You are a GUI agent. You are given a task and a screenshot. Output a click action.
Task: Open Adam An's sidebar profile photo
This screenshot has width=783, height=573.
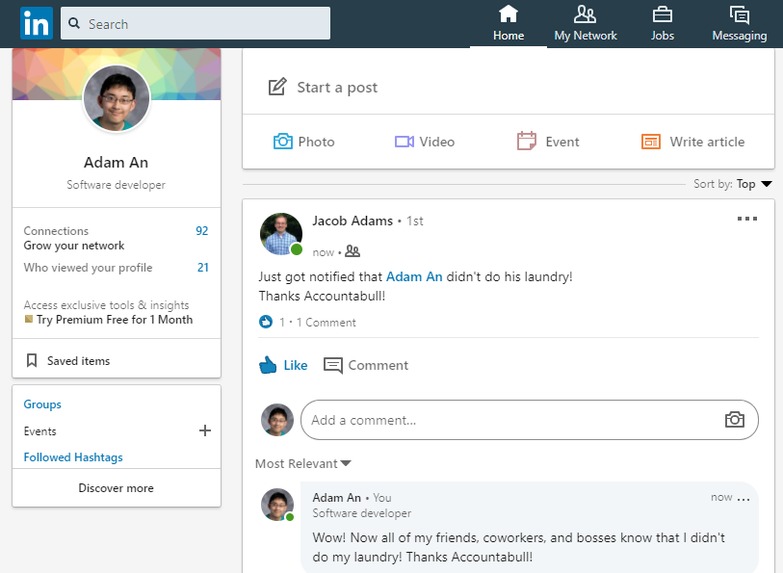[x=116, y=98]
